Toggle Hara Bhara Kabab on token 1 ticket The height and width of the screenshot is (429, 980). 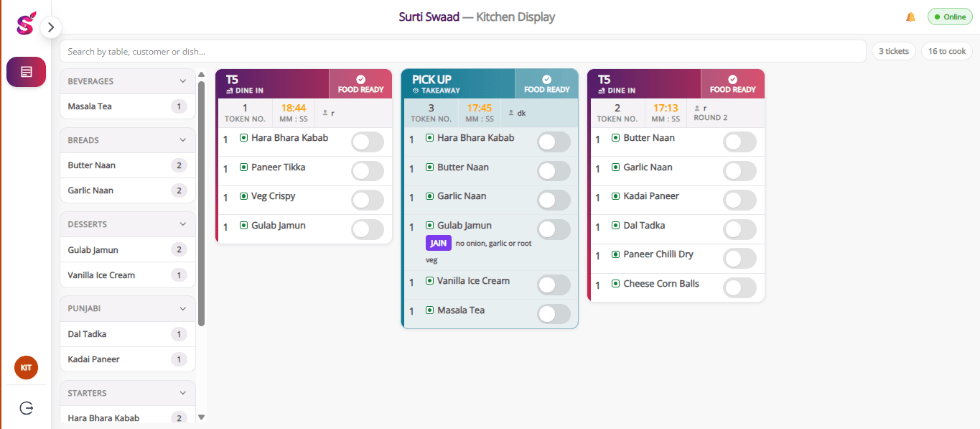[368, 142]
